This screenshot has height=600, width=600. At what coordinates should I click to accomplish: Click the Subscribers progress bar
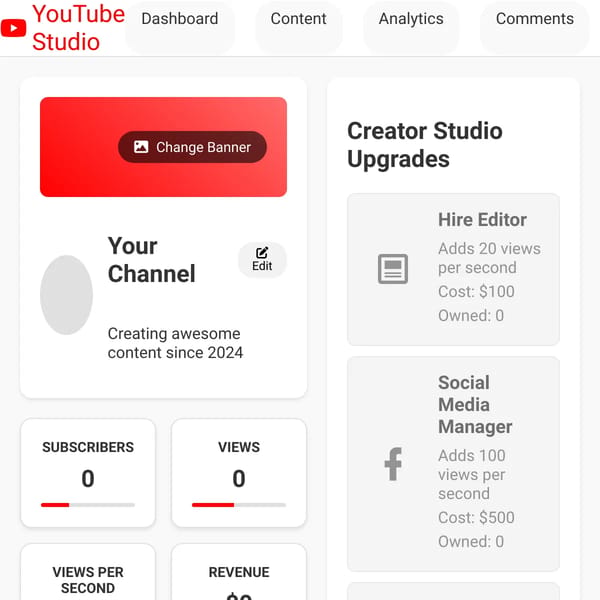coord(88,505)
